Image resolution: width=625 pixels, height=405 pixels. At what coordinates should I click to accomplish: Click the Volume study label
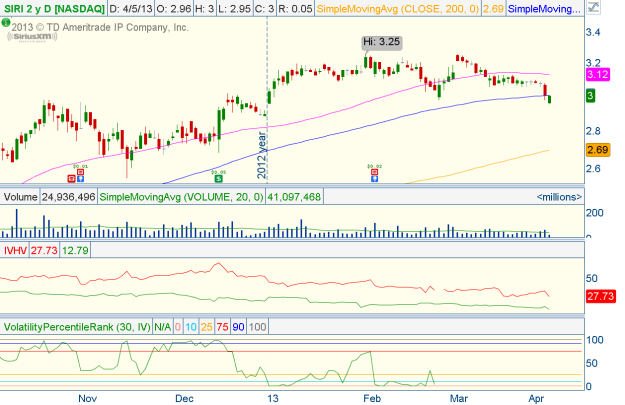coord(20,198)
